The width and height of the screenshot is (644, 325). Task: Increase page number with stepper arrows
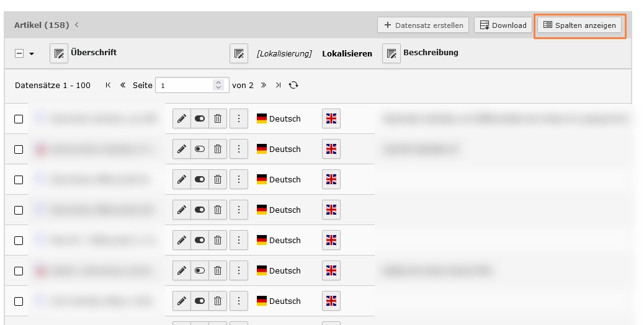tap(218, 82)
